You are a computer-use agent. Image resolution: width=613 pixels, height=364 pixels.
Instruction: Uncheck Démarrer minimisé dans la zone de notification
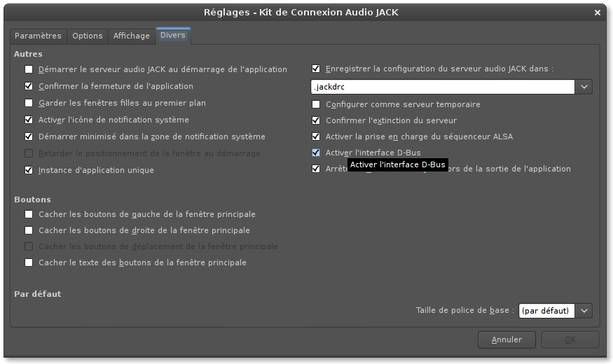pyautogui.click(x=29, y=136)
